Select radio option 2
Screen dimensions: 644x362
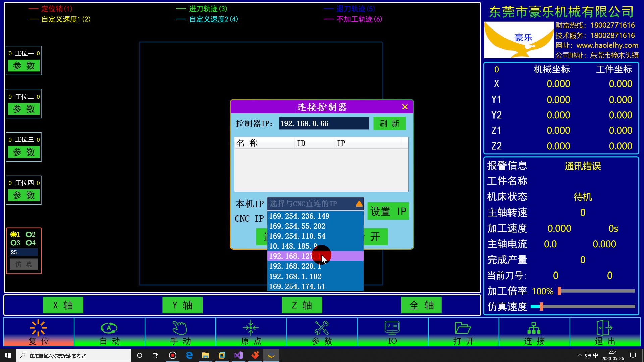(x=29, y=234)
